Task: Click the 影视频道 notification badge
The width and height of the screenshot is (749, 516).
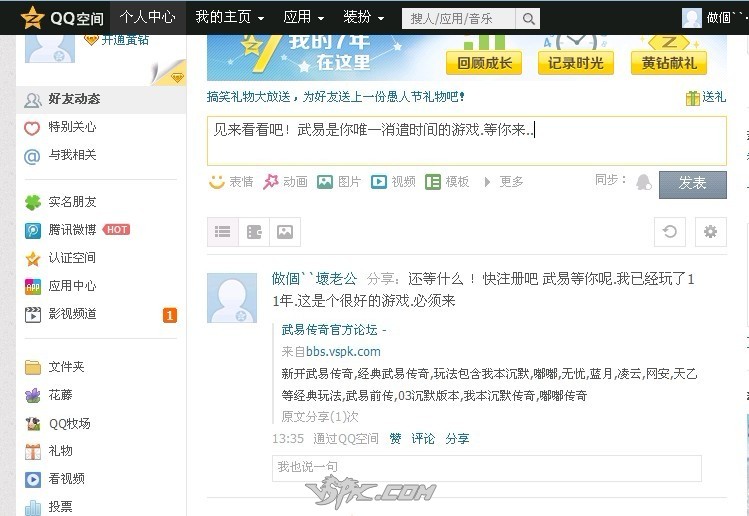Action: 170,315
